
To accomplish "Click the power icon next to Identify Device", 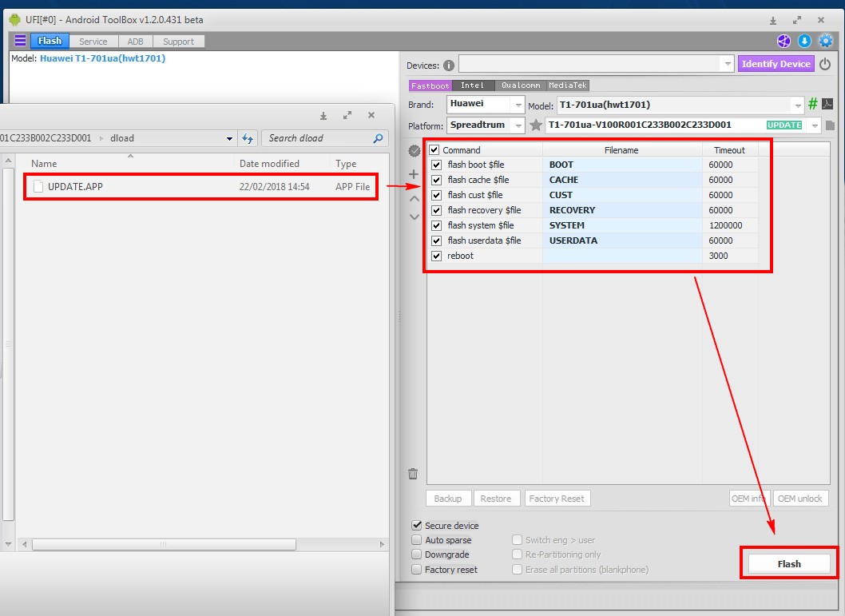I will 825,64.
